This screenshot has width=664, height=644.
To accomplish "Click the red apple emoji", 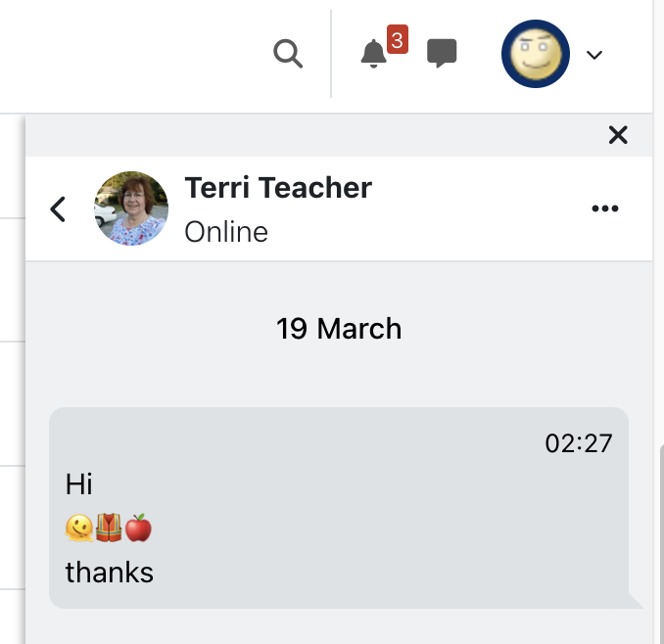I will 138,528.
